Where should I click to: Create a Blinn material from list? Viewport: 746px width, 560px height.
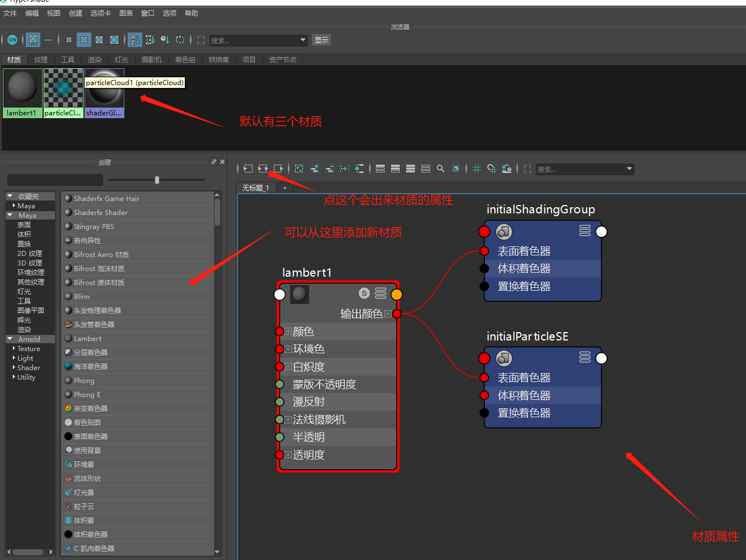click(x=138, y=296)
